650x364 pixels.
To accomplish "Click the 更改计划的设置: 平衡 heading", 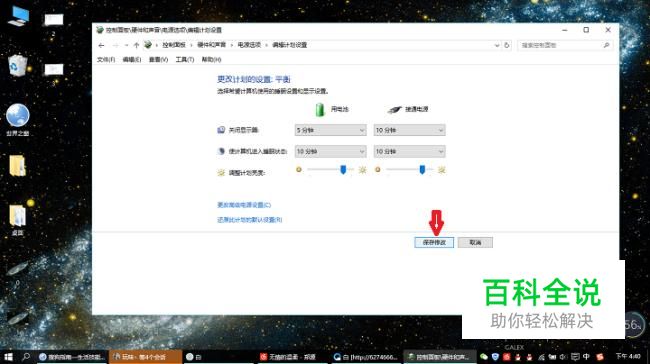I will (x=254, y=79).
